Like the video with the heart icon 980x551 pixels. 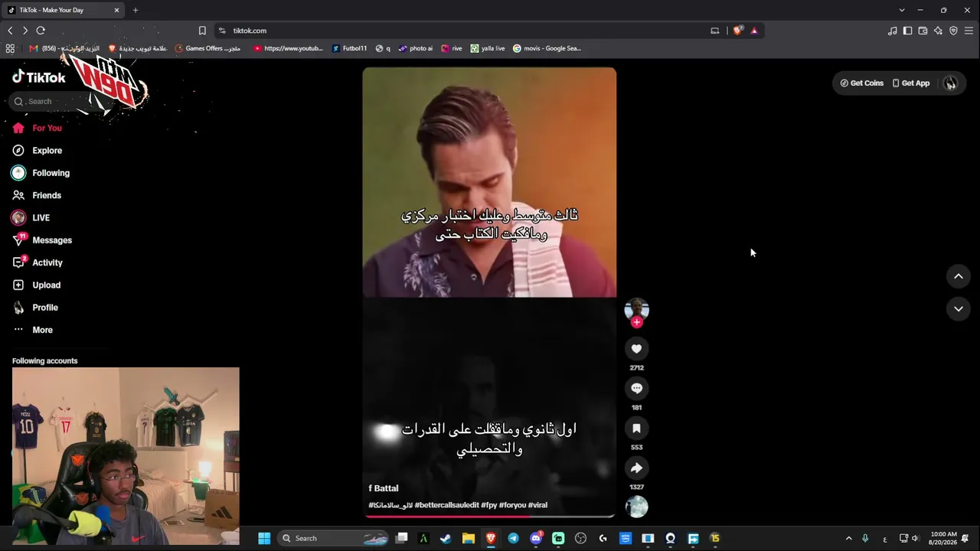(636, 349)
